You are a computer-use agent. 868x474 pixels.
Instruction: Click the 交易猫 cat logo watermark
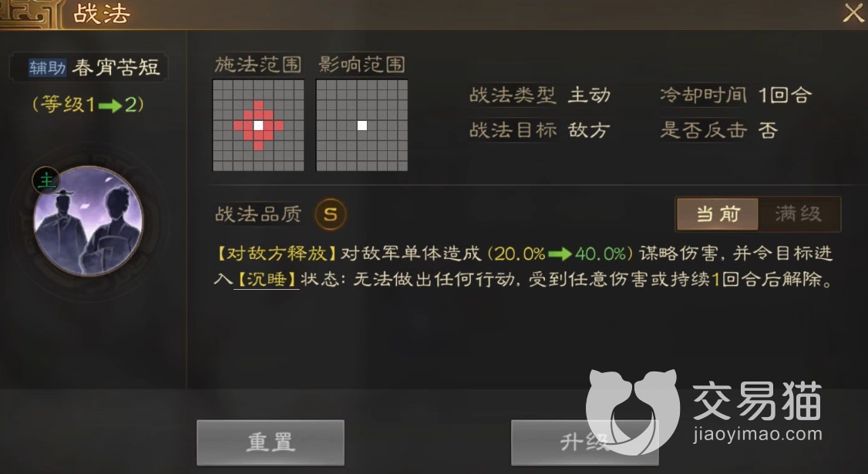[633, 410]
